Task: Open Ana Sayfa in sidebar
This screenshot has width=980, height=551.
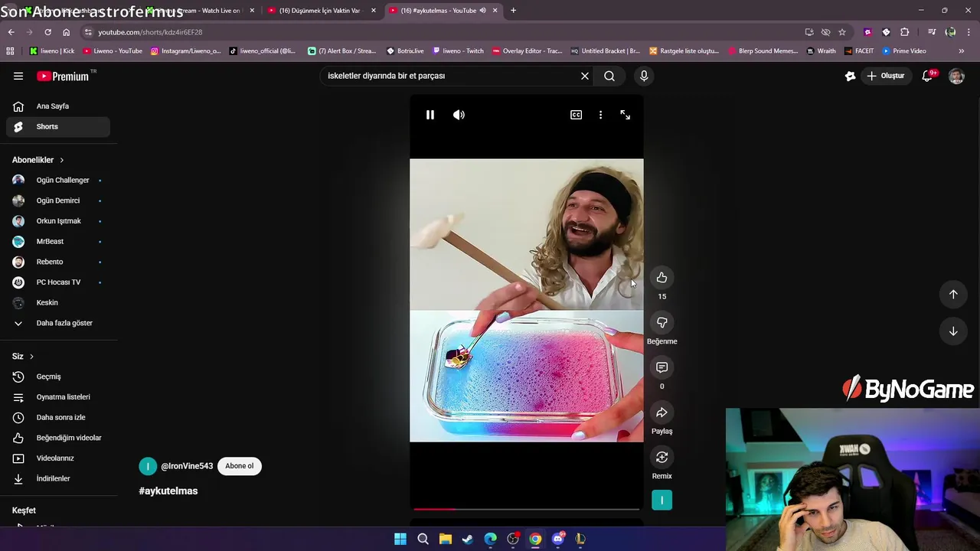Action: (58, 106)
